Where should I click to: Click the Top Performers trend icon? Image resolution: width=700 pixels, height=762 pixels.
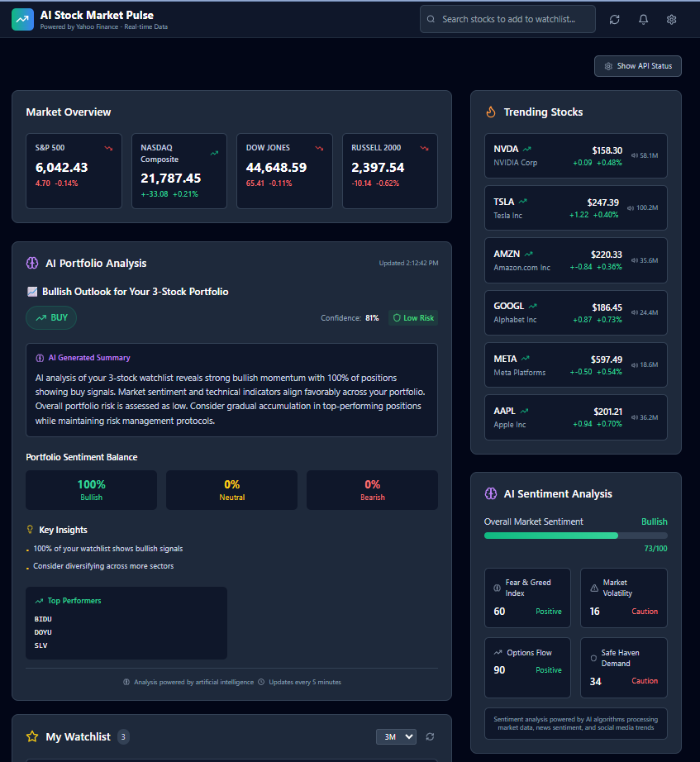click(39, 601)
